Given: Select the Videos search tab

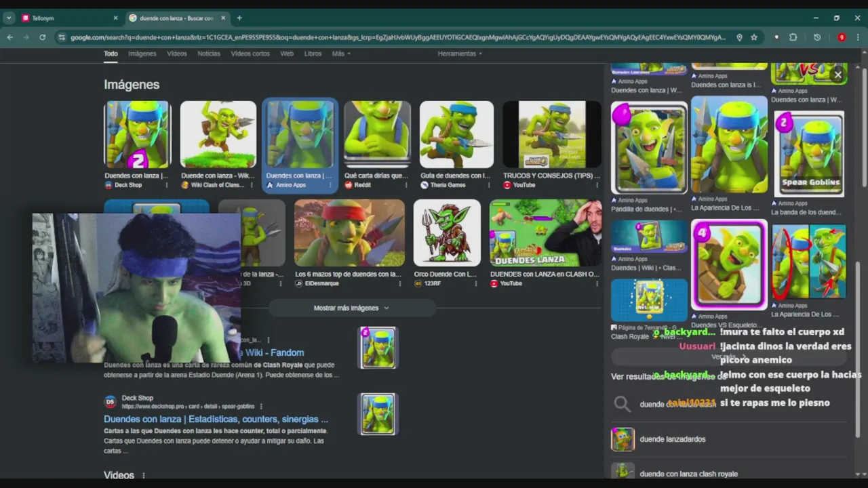Looking at the screenshot, I should pos(177,54).
